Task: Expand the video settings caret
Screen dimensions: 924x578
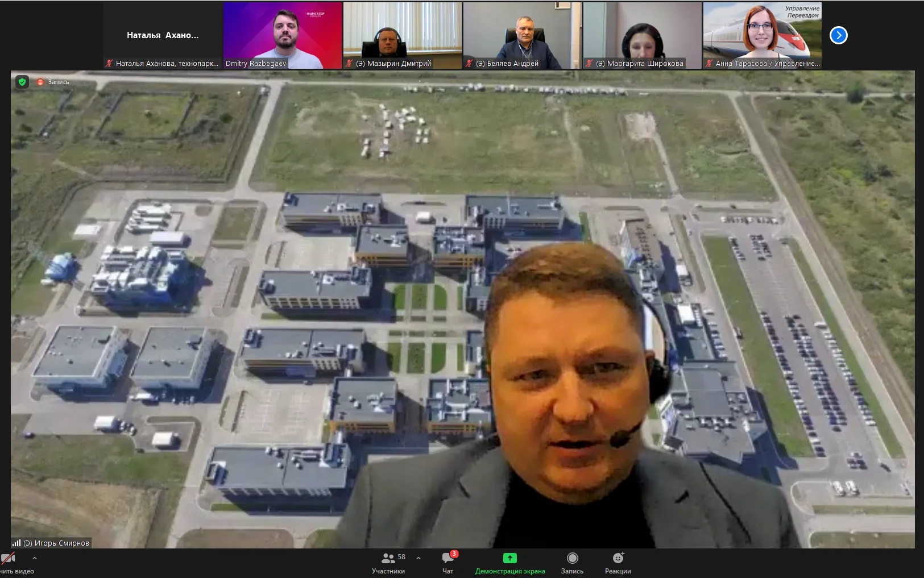Action: (x=35, y=558)
